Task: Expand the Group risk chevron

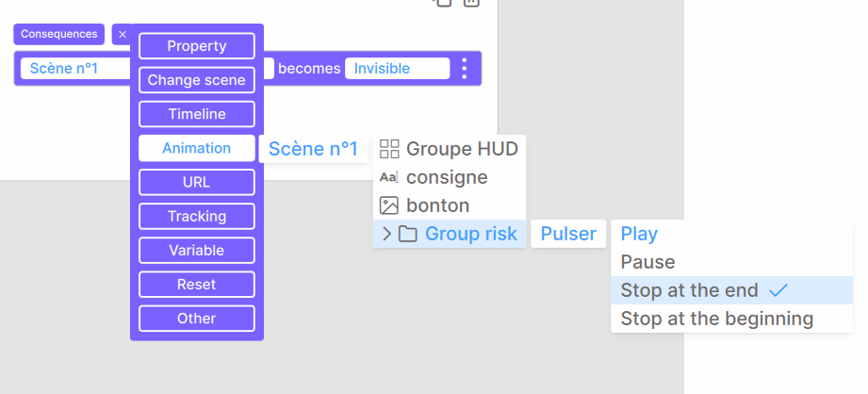Action: (386, 234)
